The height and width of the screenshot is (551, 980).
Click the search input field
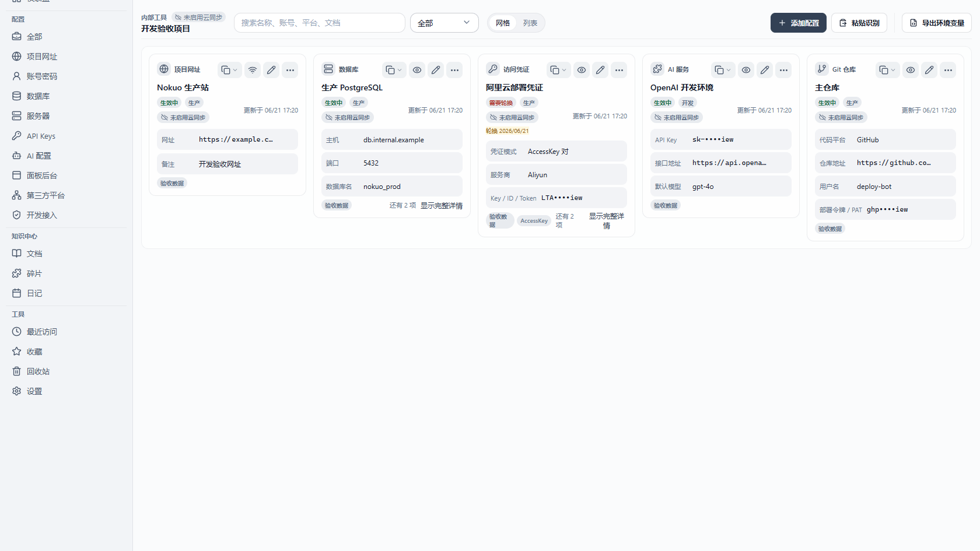(x=320, y=23)
